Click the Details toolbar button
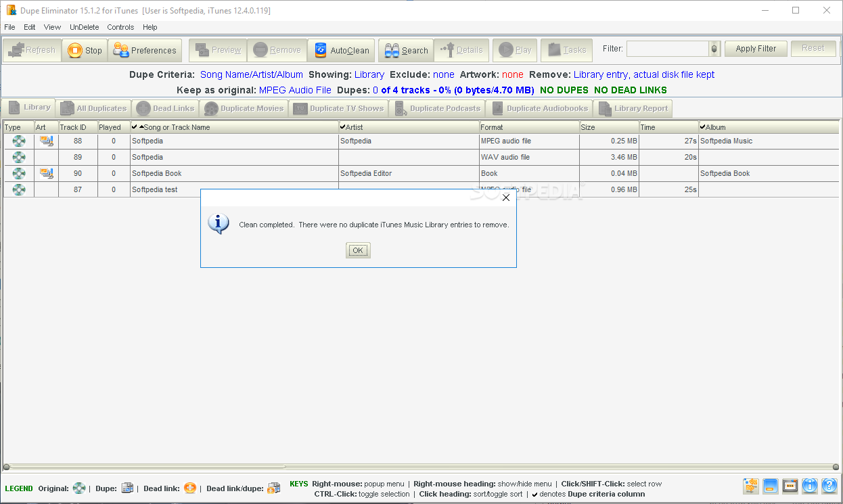Screen dimensions: 843x504 pyautogui.click(x=461, y=50)
